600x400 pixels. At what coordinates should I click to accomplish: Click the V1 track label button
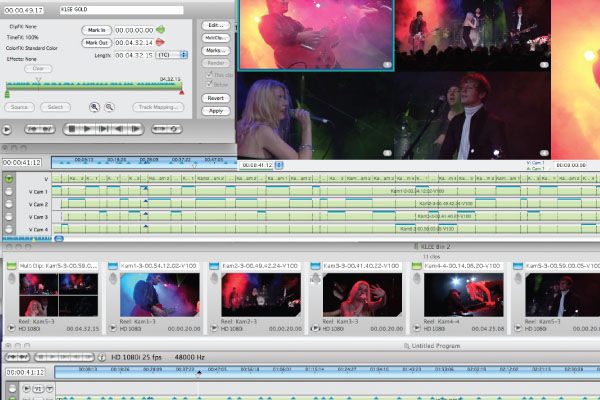[38, 389]
